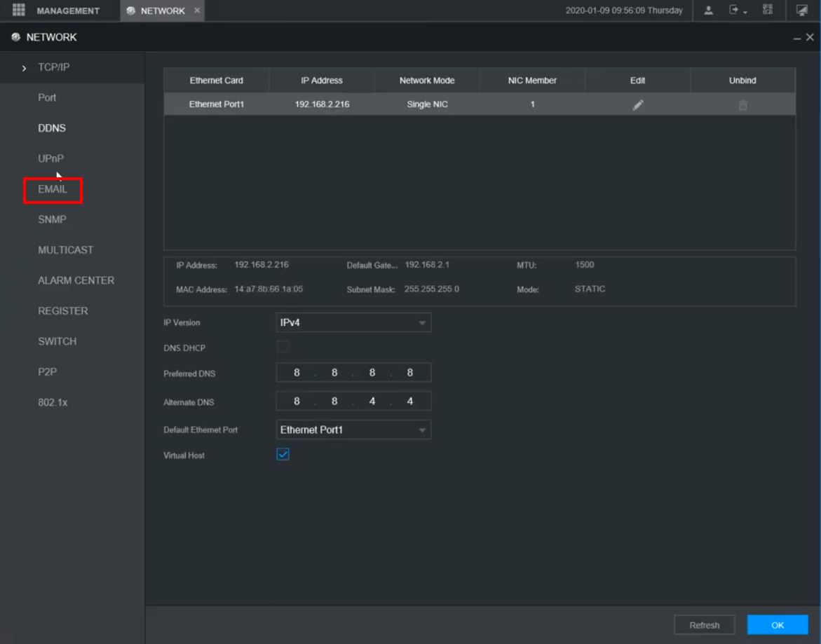Open the Default Ethernet Port dropdown
The width and height of the screenshot is (821, 644).
[x=353, y=430]
